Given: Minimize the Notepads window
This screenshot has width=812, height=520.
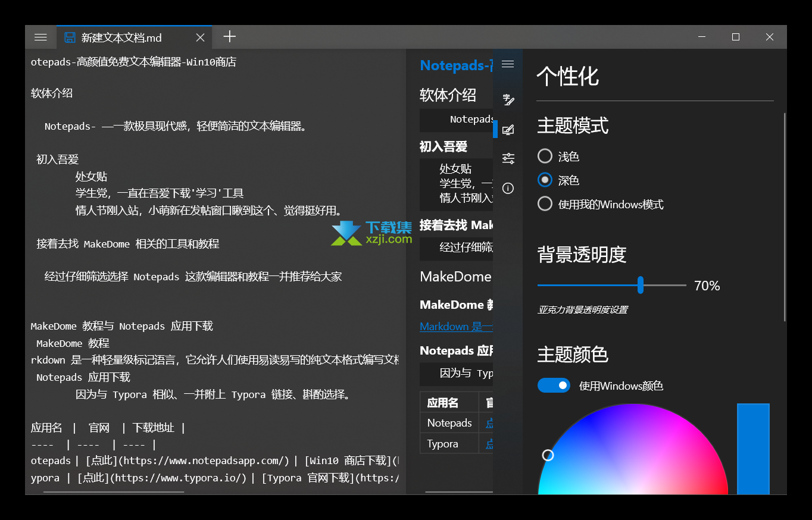Looking at the screenshot, I should 702,37.
